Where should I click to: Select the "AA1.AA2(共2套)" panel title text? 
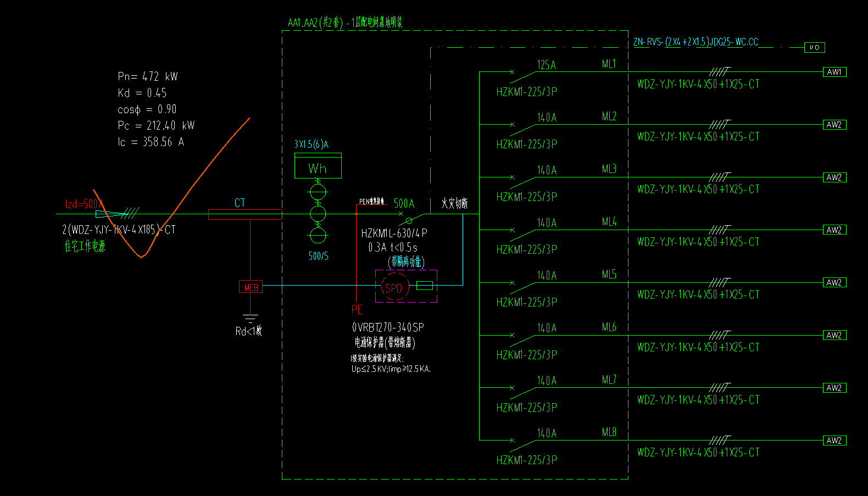tap(315, 23)
